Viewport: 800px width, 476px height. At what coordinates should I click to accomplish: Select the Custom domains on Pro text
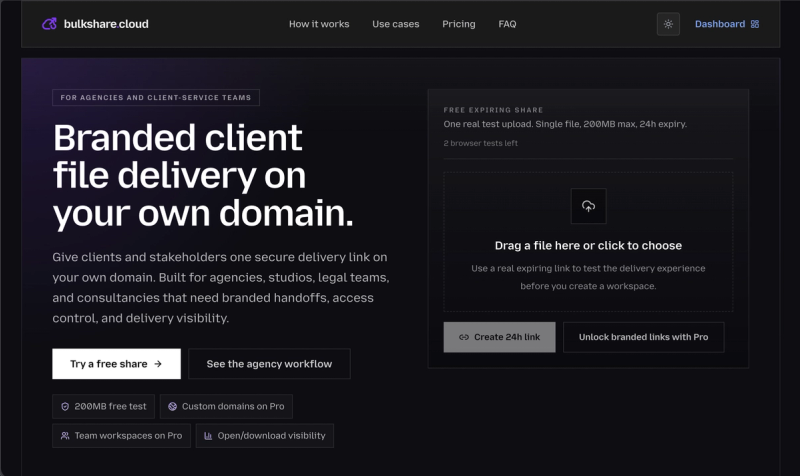[233, 407]
